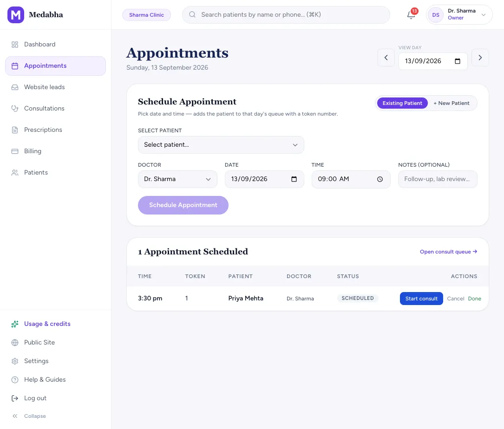Click the SCHEDULED status badge
This screenshot has width=504, height=429.
[357, 298]
